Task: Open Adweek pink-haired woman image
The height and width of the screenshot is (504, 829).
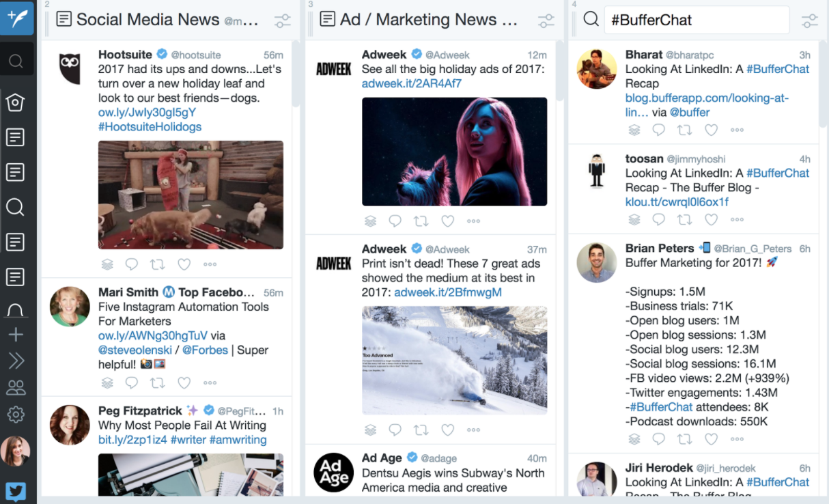Action: (454, 152)
